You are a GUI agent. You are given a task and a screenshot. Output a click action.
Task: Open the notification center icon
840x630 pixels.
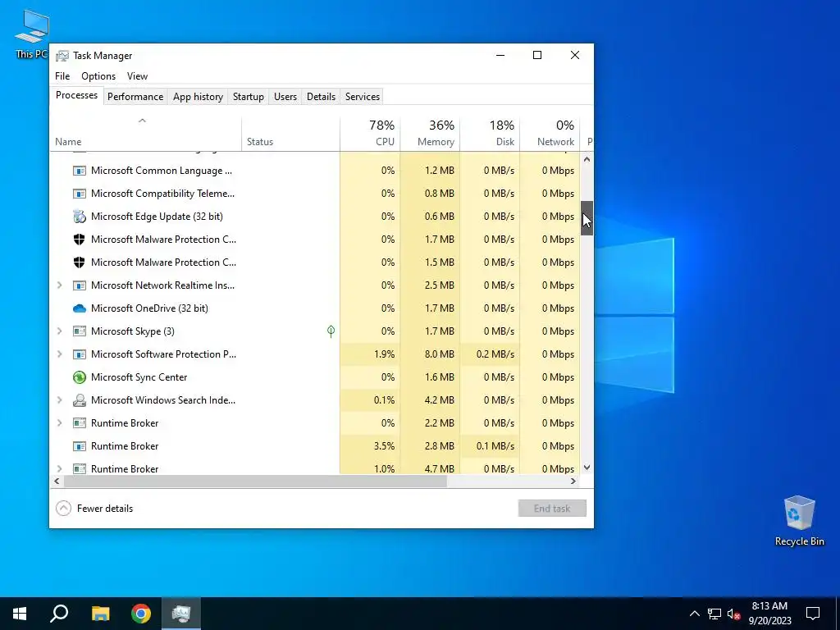[x=813, y=614]
